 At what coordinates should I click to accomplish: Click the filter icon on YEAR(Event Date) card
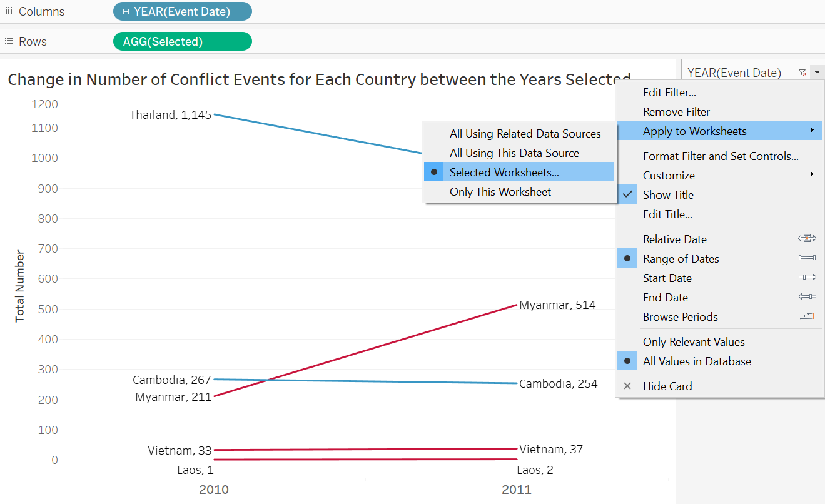pos(802,73)
